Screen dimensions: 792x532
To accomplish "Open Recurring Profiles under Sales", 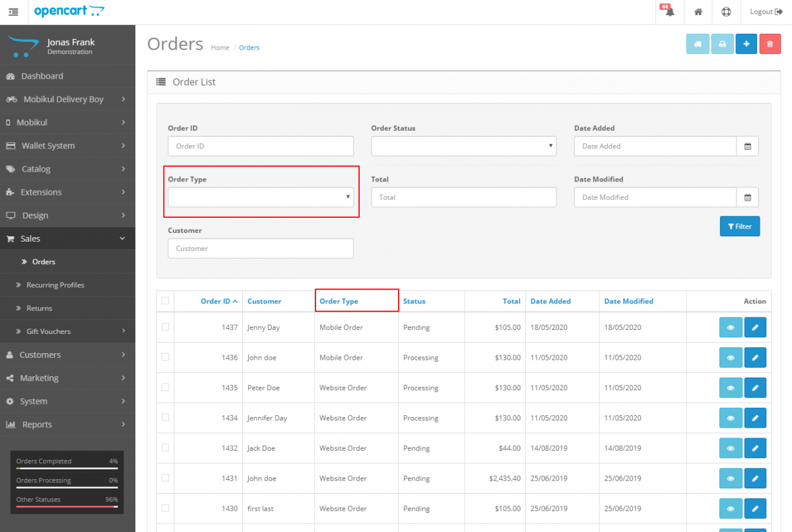I will click(x=67, y=285).
